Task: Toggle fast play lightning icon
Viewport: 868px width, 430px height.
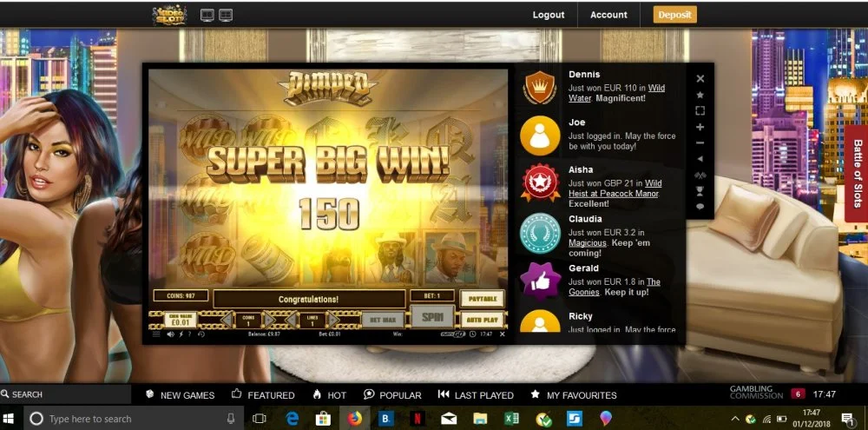Action: [x=181, y=334]
